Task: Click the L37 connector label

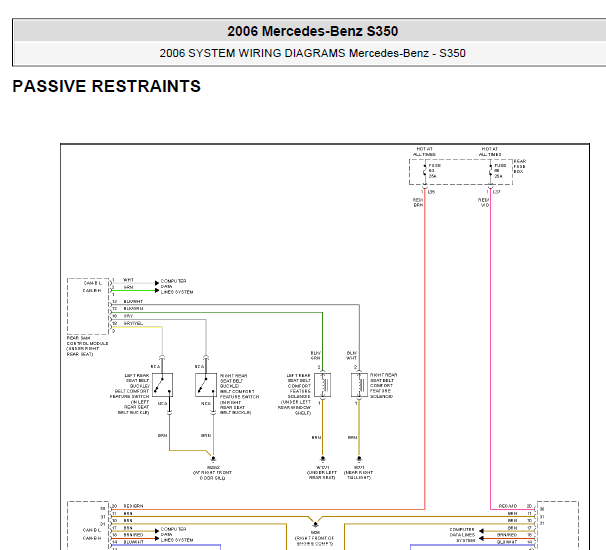Action: point(497,192)
